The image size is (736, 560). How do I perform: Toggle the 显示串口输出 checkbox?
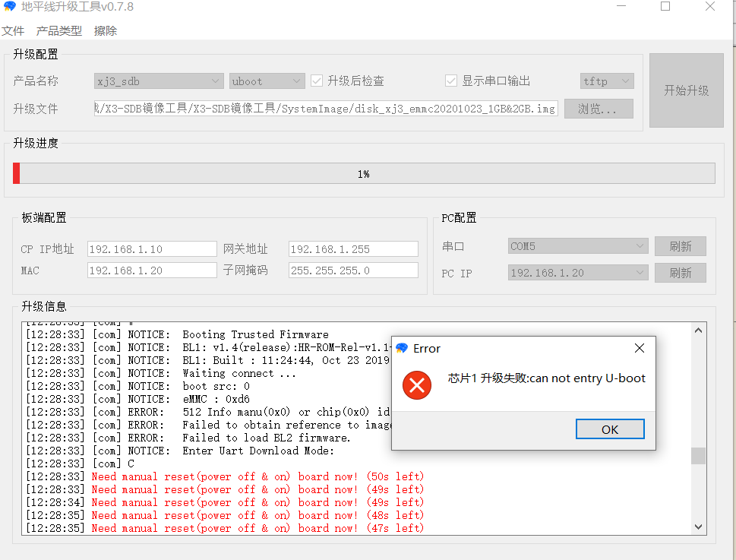451,81
